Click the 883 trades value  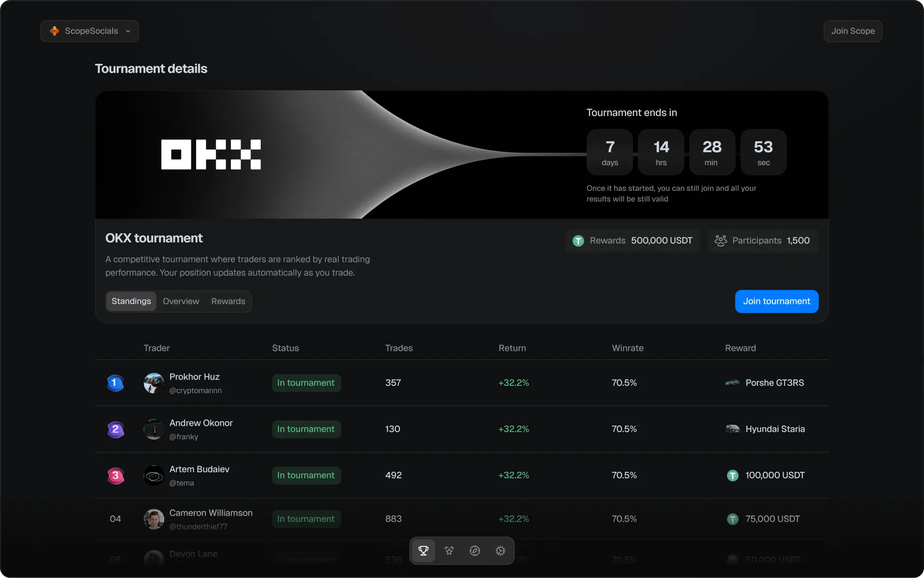coord(394,519)
